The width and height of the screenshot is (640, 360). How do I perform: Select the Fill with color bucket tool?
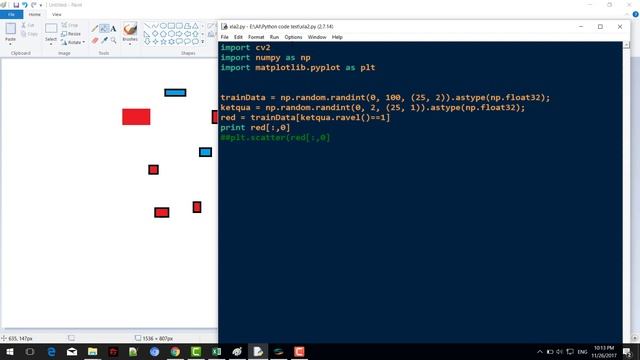pyautogui.click(x=104, y=29)
